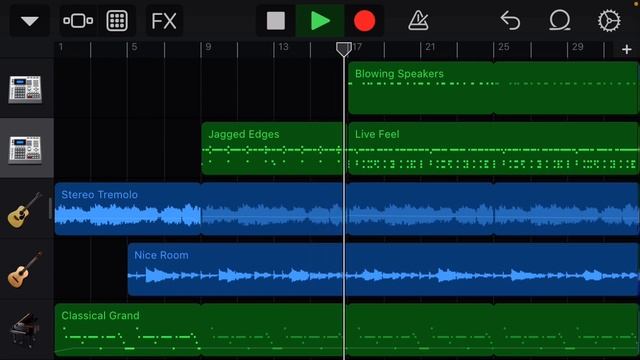
Task: Select the Blowing Speakers region
Action: click(494, 88)
